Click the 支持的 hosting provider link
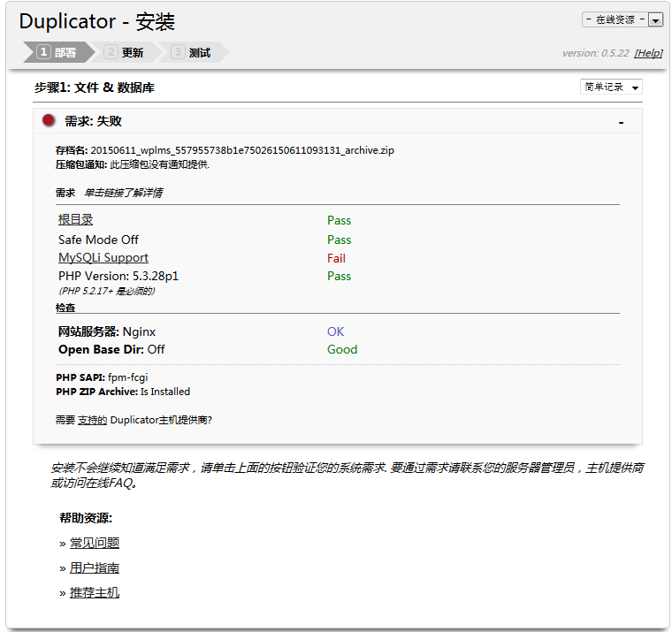The width and height of the screenshot is (672, 632). pos(92,420)
